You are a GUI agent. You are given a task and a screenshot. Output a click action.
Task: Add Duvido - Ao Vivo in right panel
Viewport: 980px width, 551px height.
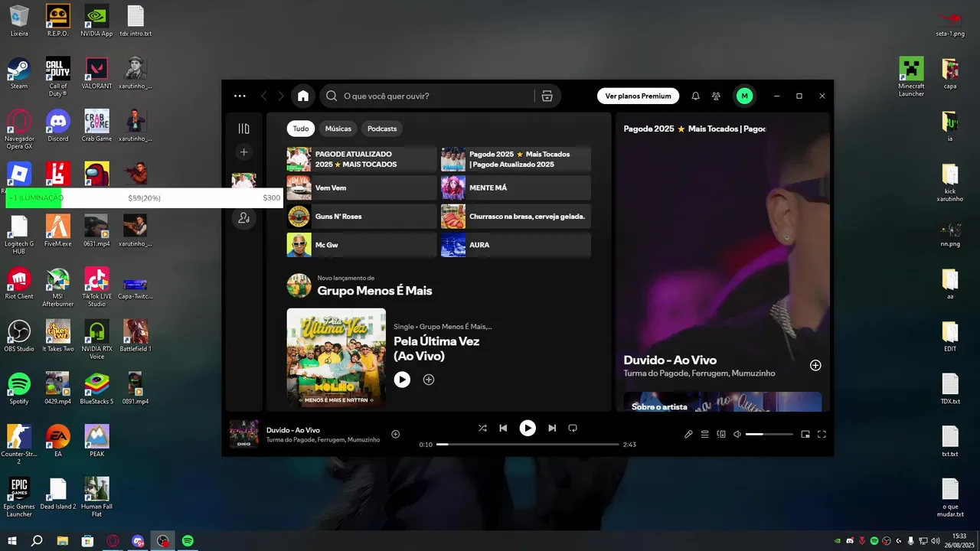tap(815, 365)
